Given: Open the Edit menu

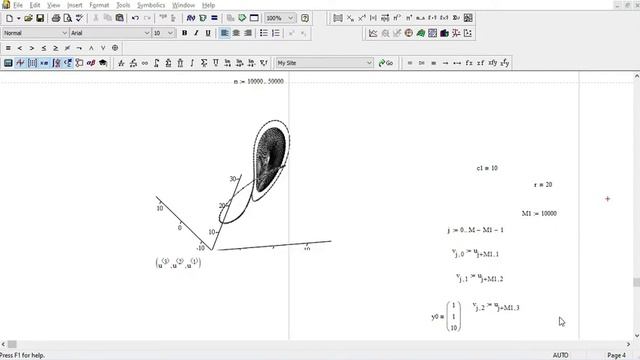Looking at the screenshot, I should click(x=35, y=5).
